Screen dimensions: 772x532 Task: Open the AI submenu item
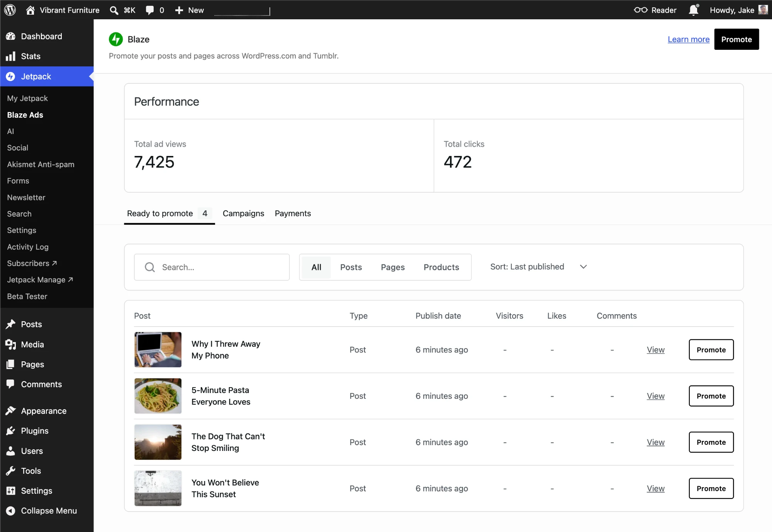(10, 132)
